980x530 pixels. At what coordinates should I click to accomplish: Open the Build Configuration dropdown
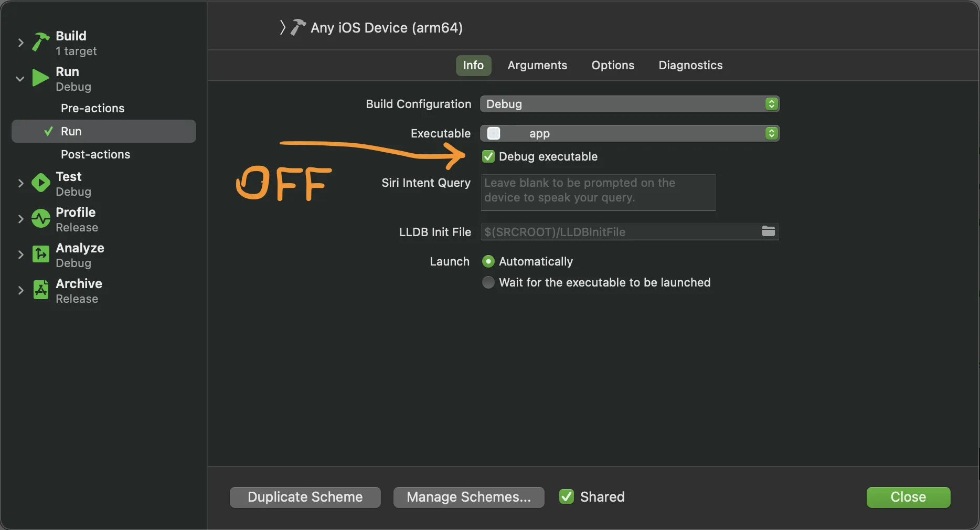629,104
